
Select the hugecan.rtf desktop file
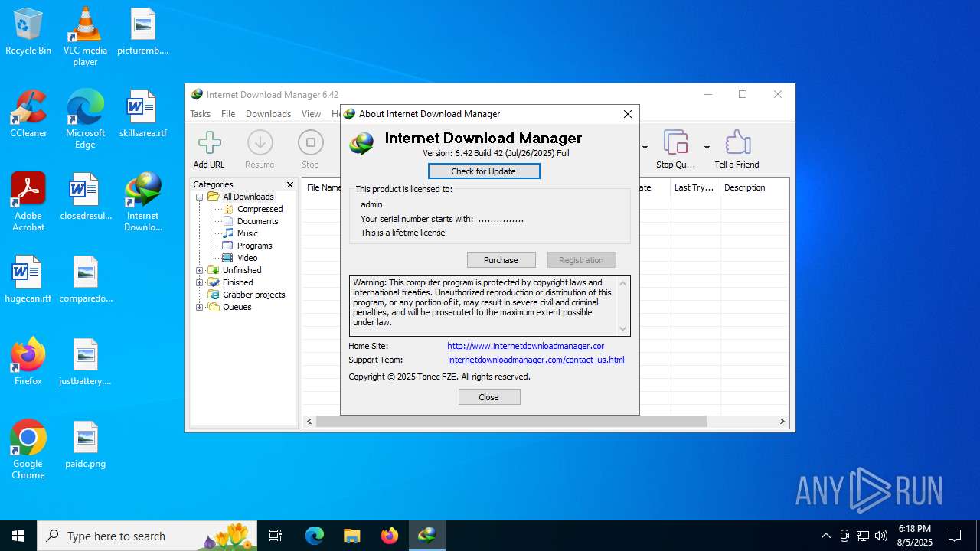[28, 279]
